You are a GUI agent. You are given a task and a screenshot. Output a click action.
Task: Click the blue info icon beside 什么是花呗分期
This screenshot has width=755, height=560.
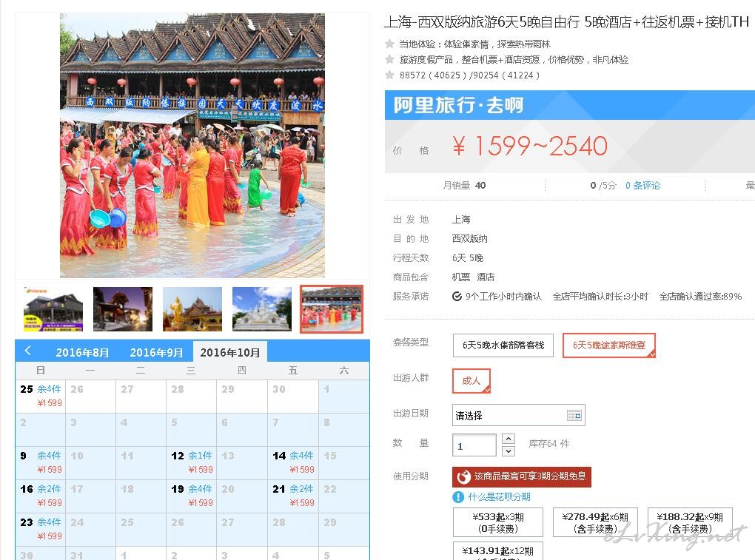tap(458, 497)
